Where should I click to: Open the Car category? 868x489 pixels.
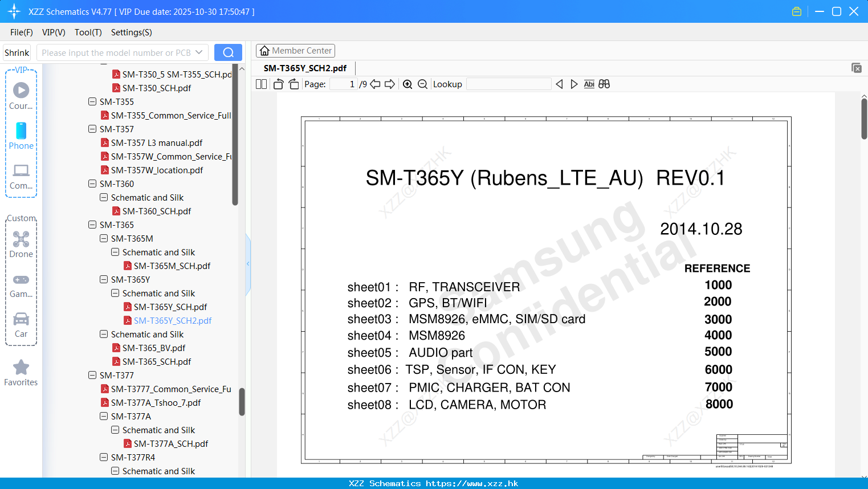[x=21, y=325]
